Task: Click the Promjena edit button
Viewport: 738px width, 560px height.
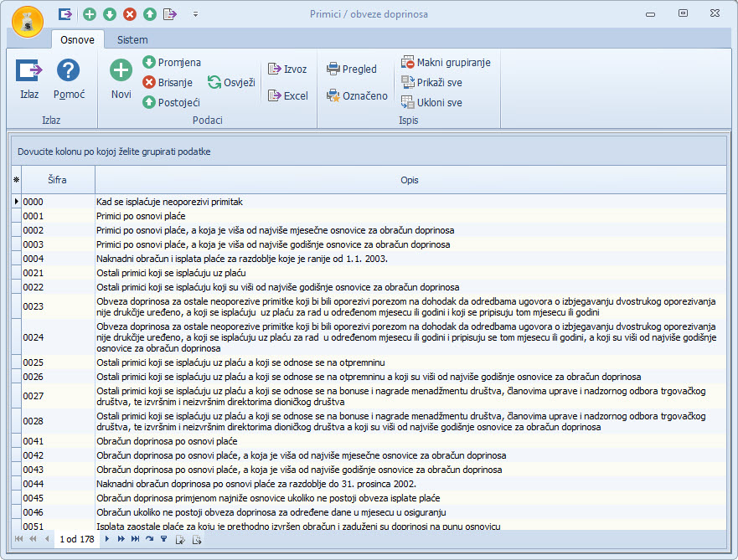Action: 171,63
